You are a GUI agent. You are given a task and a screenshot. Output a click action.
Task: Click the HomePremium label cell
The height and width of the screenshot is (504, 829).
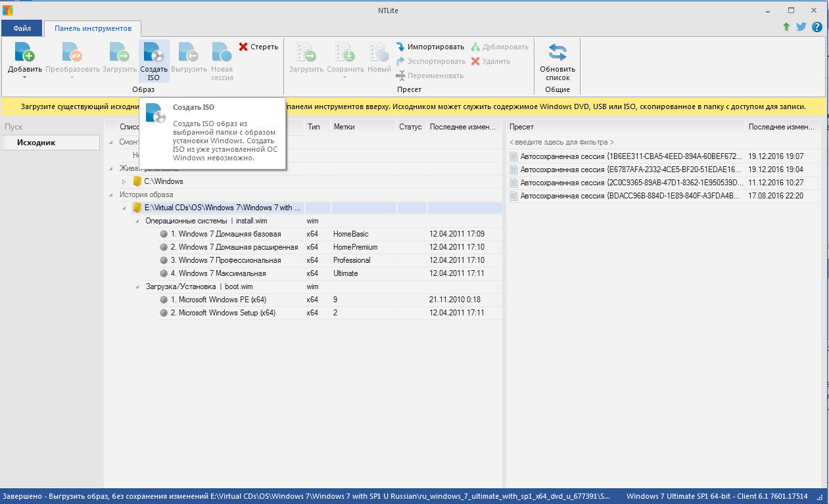(x=355, y=247)
